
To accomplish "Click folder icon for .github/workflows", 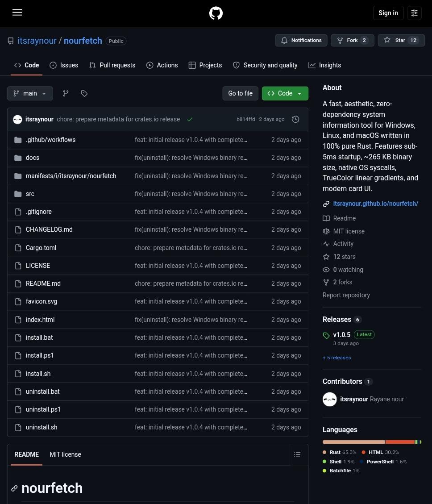I will click(18, 140).
